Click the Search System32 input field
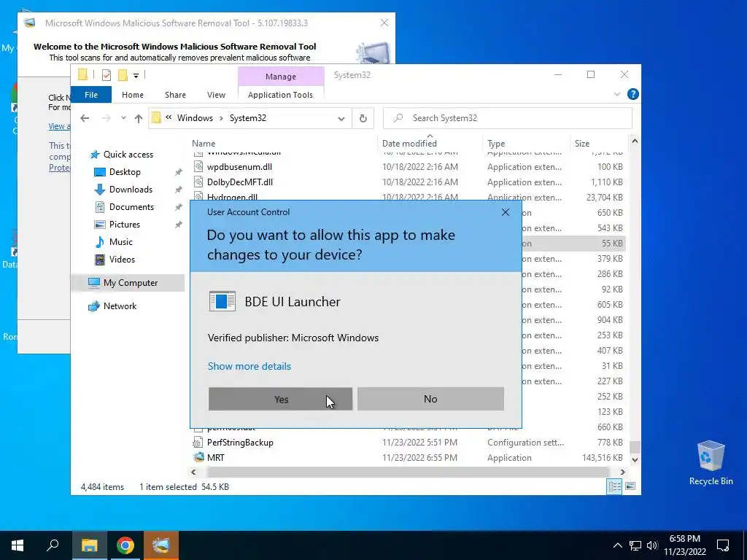This screenshot has height=560, width=747. 508,118
